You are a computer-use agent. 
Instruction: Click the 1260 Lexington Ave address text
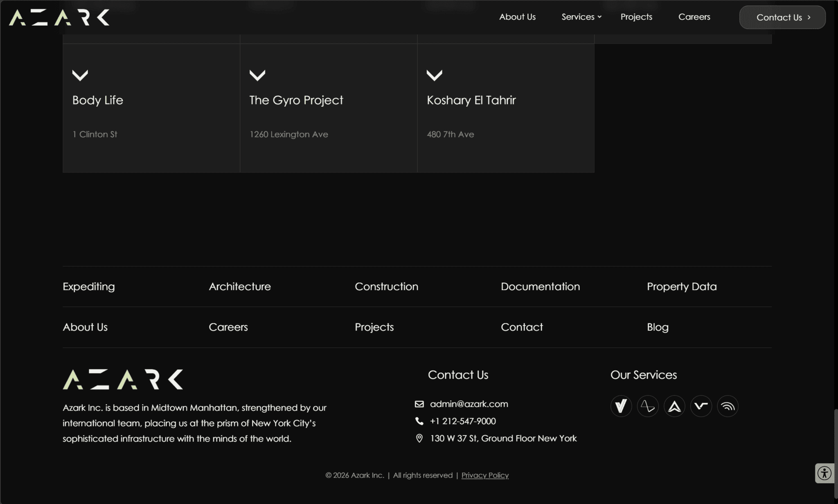point(289,134)
